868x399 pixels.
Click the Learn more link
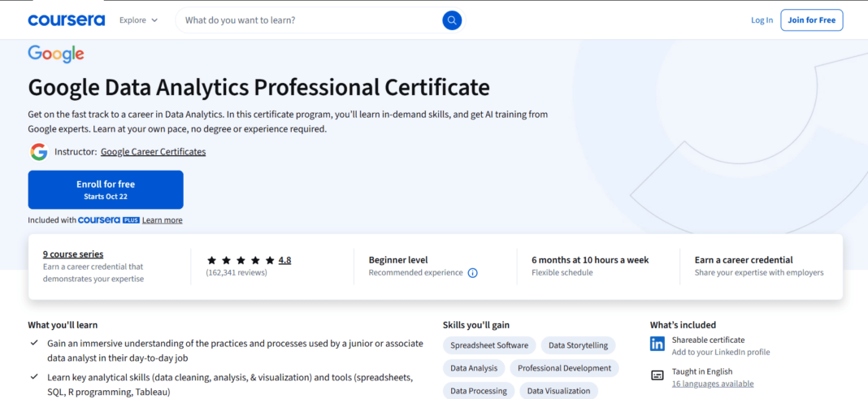163,220
